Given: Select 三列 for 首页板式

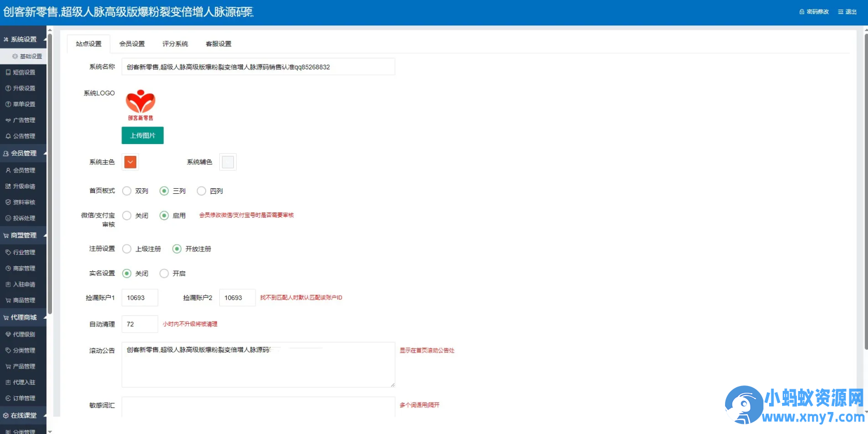Looking at the screenshot, I should [x=163, y=191].
